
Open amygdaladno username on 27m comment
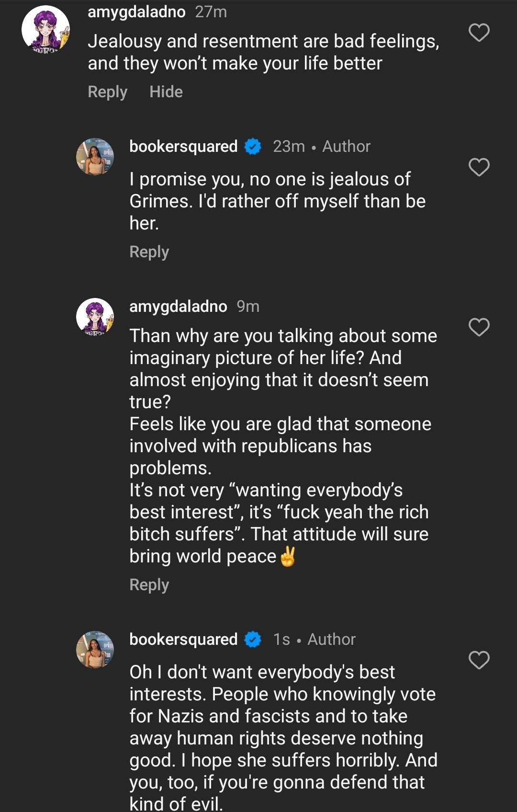coord(136,11)
